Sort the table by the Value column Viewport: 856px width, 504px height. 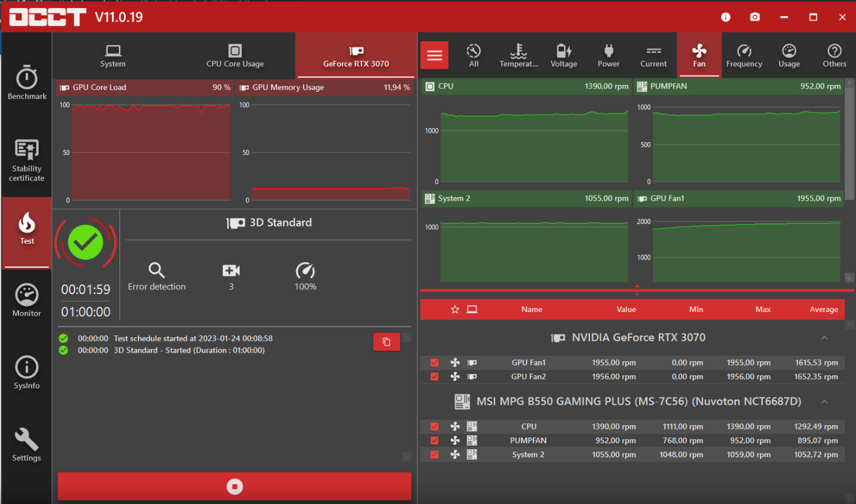click(x=626, y=310)
